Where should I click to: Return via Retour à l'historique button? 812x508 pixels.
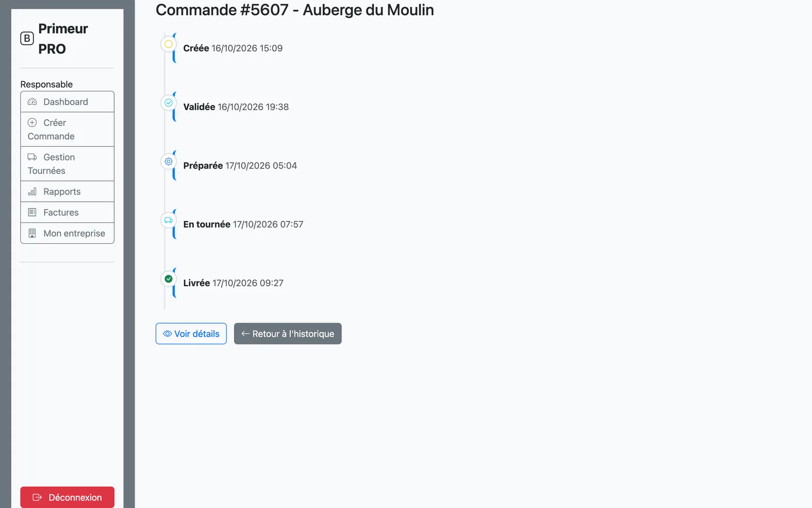[x=288, y=334]
